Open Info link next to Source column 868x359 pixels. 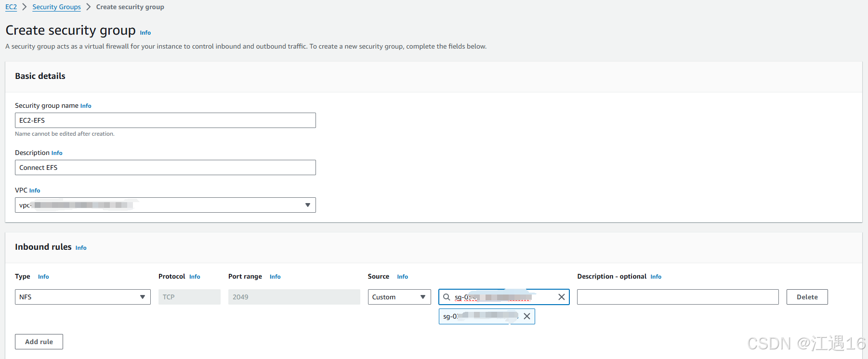[x=402, y=277]
